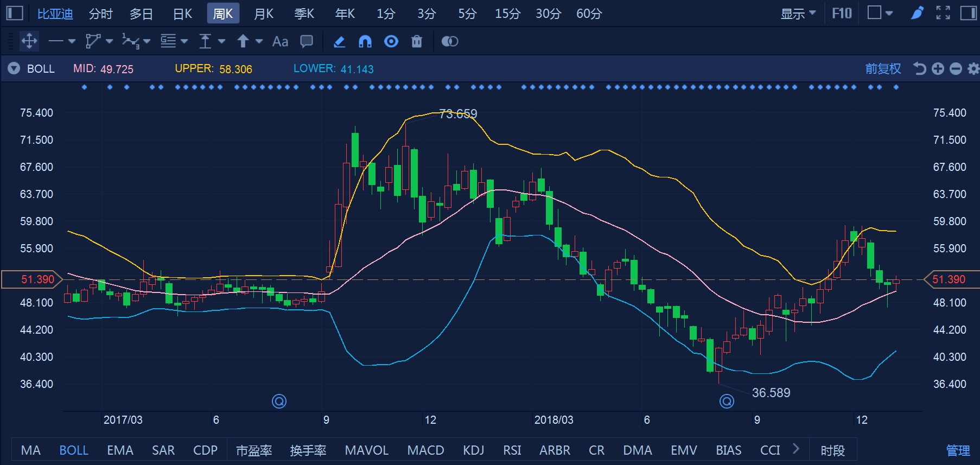Select the polygon shape drawing tool
The width and height of the screenshot is (980, 465).
click(x=93, y=41)
